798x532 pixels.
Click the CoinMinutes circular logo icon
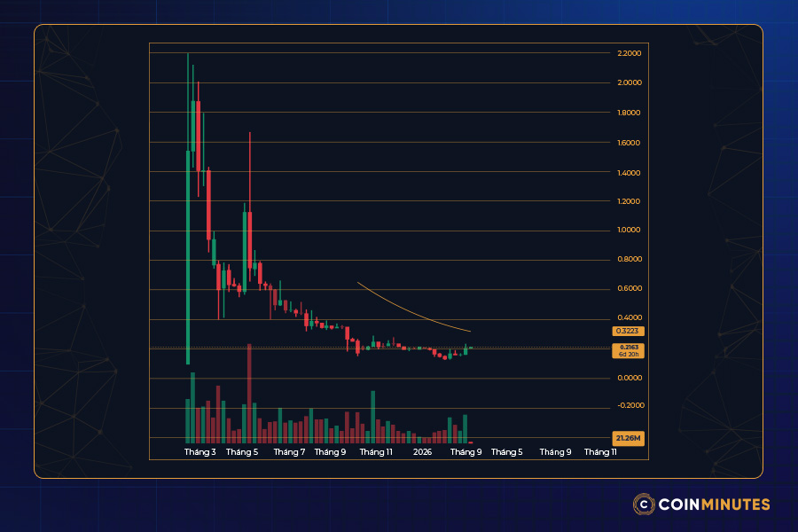click(644, 505)
